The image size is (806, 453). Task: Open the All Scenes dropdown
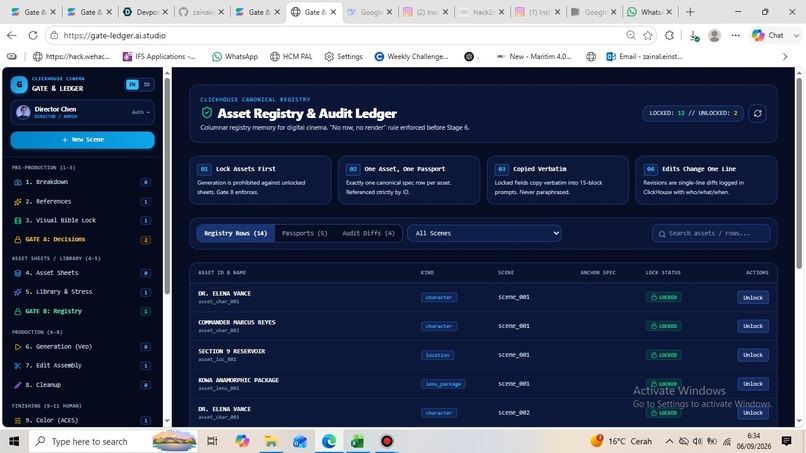click(484, 233)
